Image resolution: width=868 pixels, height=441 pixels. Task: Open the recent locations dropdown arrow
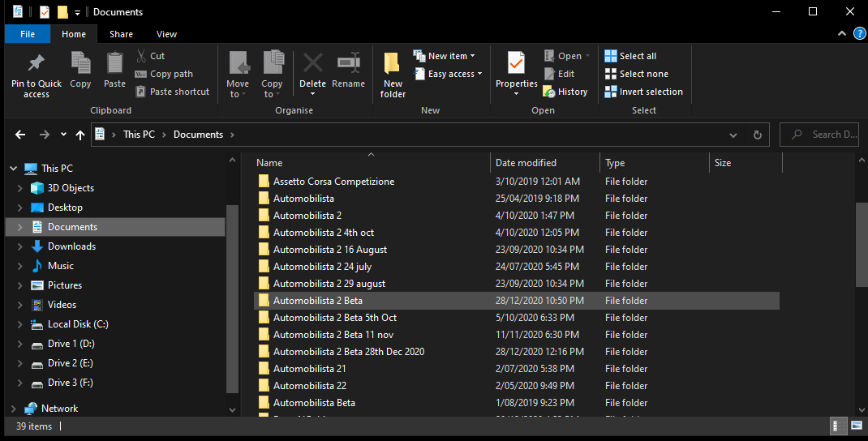63,135
